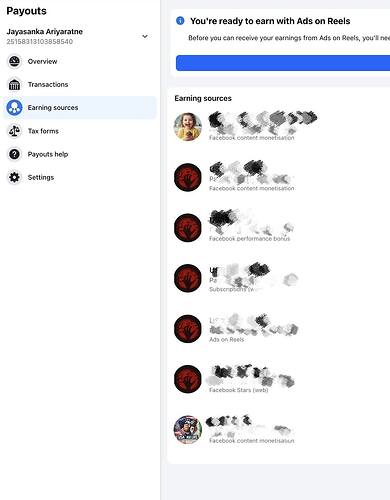Open the Transactions menu item
This screenshot has height=500, width=390.
[x=80, y=85]
